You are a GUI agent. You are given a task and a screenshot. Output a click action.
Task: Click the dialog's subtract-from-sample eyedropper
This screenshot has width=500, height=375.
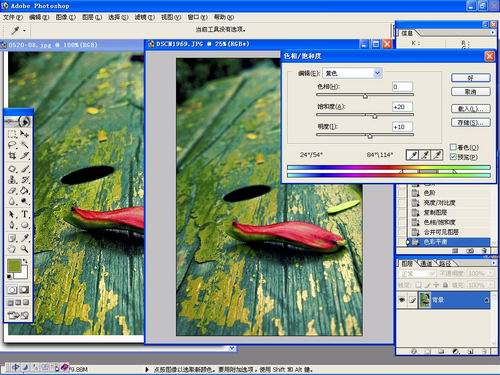(x=437, y=155)
